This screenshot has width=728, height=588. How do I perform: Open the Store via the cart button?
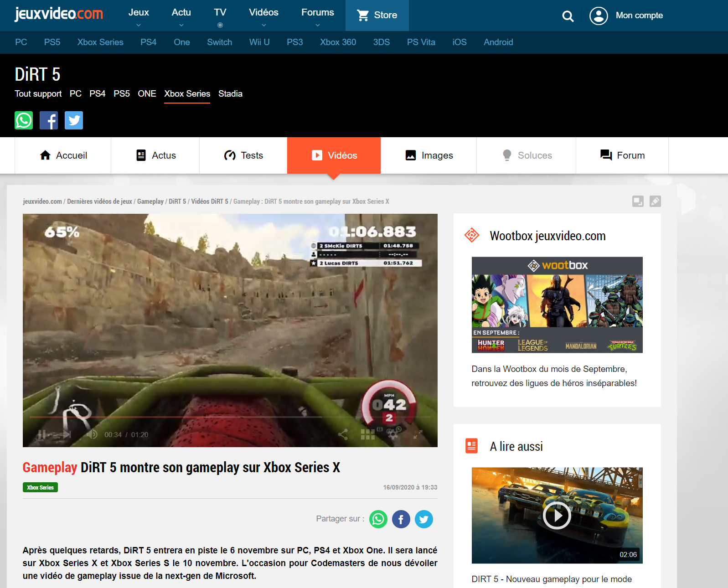377,15
